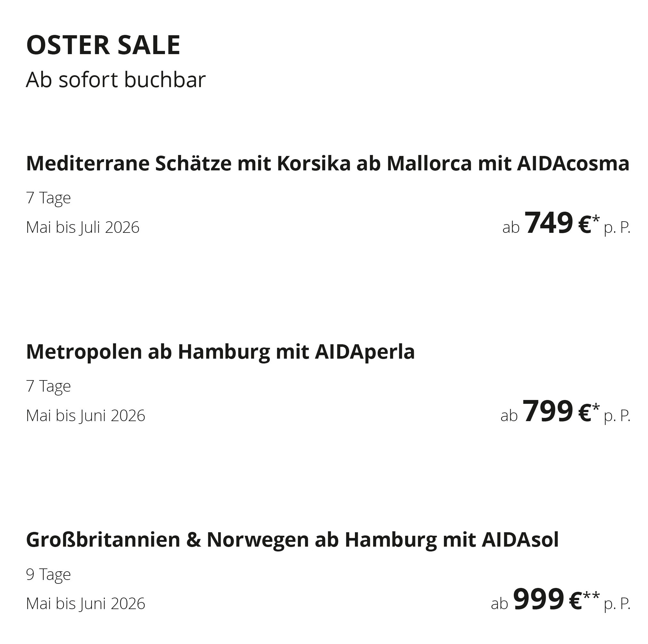Click 'p. P.' beside the 749 € price
Image resolution: width=648 pixels, height=644 pixels.
pos(617,228)
